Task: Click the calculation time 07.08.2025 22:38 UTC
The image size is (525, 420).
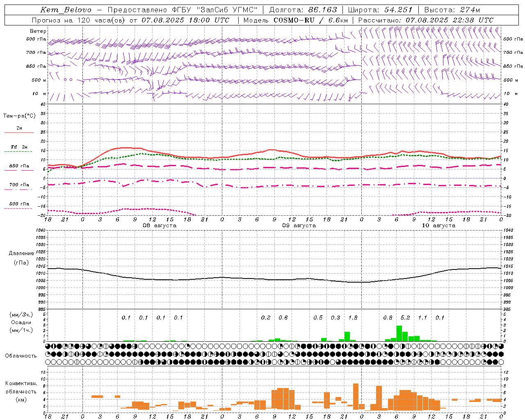Action: [450, 20]
